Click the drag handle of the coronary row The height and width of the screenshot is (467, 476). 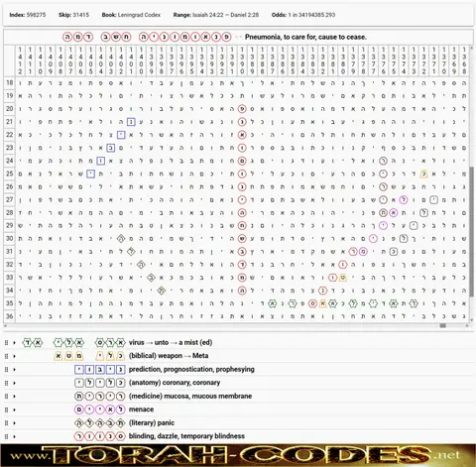(6, 383)
